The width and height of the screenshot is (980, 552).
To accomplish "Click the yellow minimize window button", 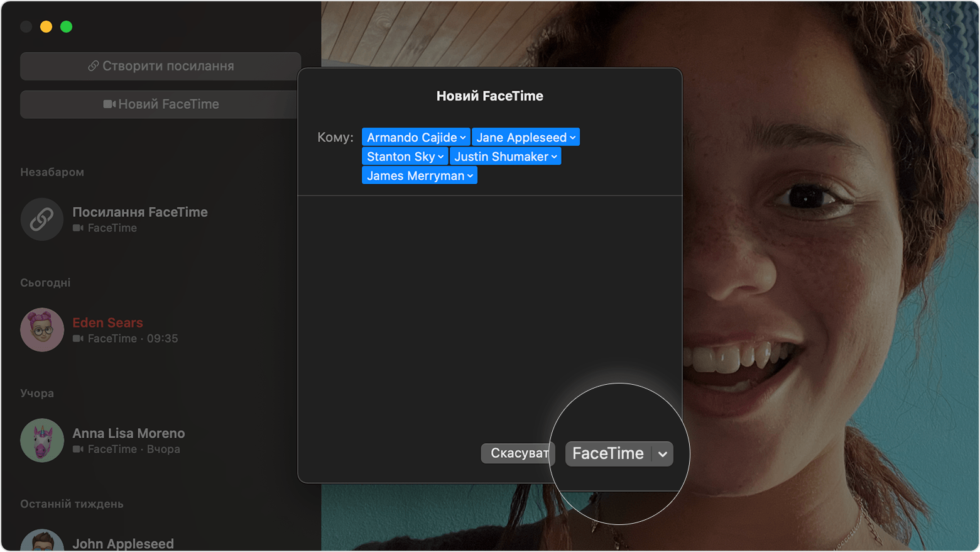I will click(x=46, y=26).
